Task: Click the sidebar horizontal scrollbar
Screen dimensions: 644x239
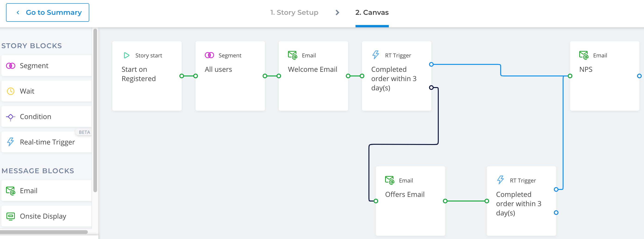Action: pos(44,232)
